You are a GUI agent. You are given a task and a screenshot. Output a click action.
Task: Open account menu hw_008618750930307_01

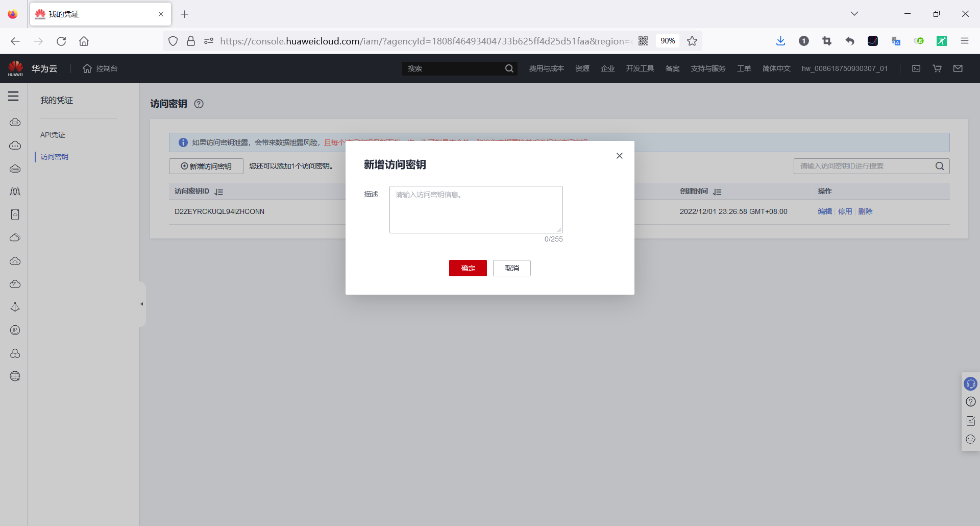[845, 68]
